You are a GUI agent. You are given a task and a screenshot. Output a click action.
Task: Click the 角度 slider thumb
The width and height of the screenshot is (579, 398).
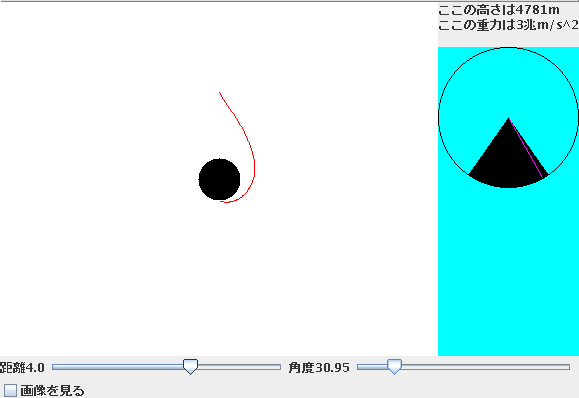(x=394, y=367)
